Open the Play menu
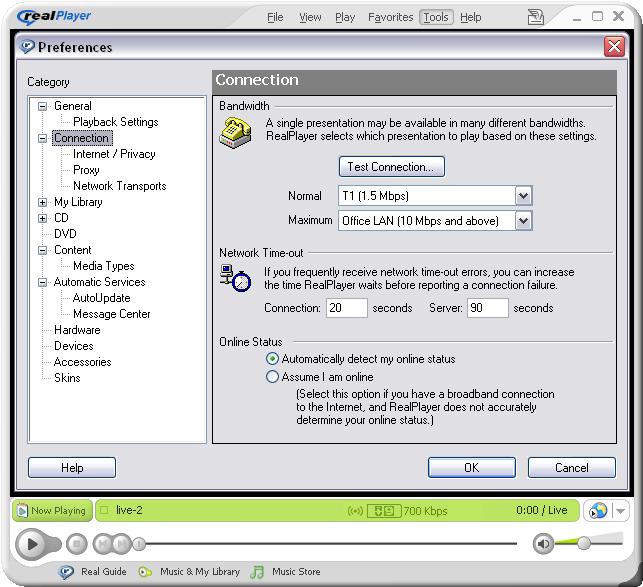Image resolution: width=643 pixels, height=587 pixels. coord(345,17)
